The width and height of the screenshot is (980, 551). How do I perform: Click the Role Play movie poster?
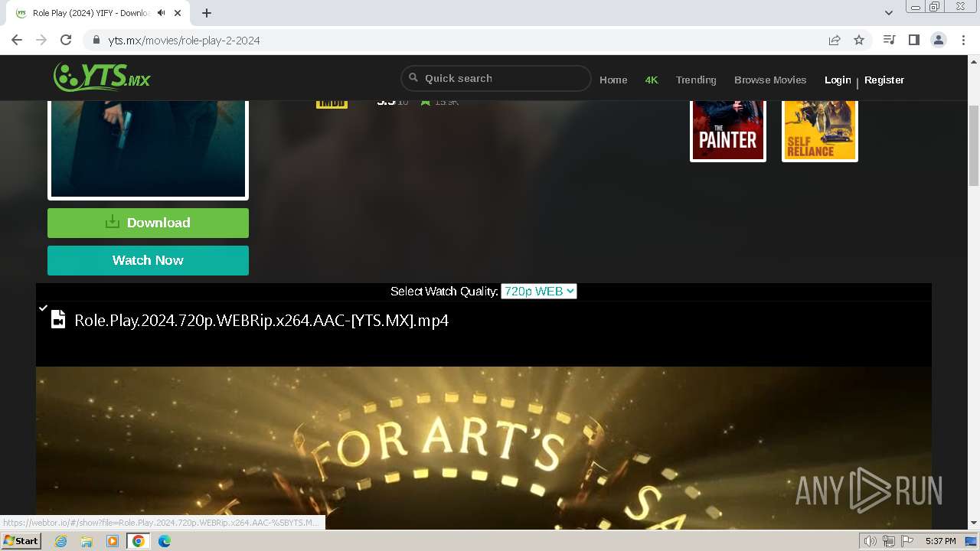(x=148, y=150)
